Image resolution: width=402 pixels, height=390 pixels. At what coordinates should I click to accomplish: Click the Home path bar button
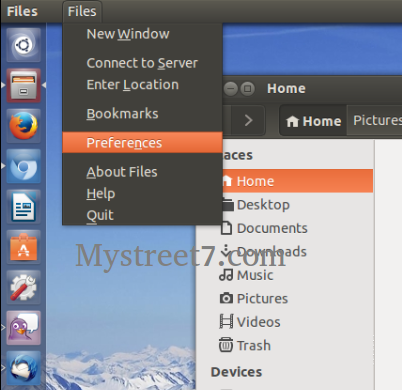[313, 121]
